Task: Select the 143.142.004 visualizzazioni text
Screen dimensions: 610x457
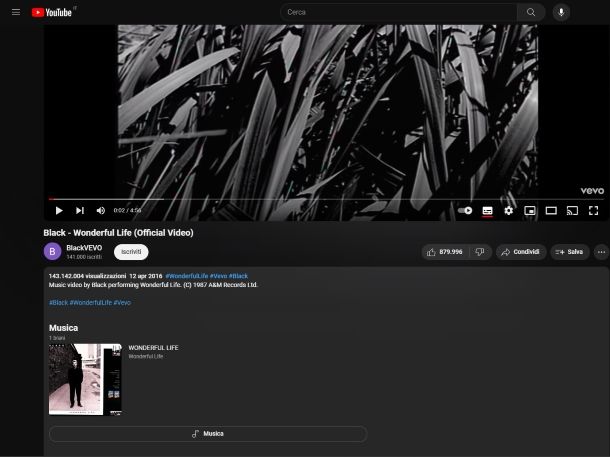Action: [x=88, y=276]
